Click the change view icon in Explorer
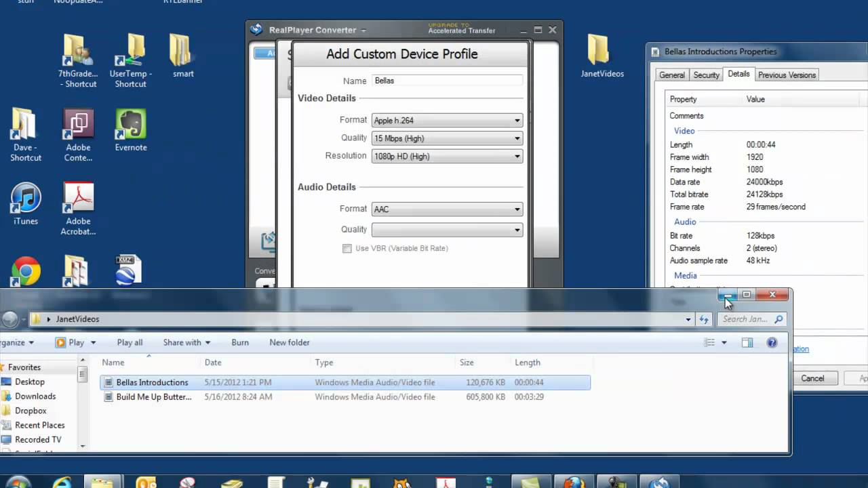Image resolution: width=868 pixels, height=488 pixels. click(709, 342)
